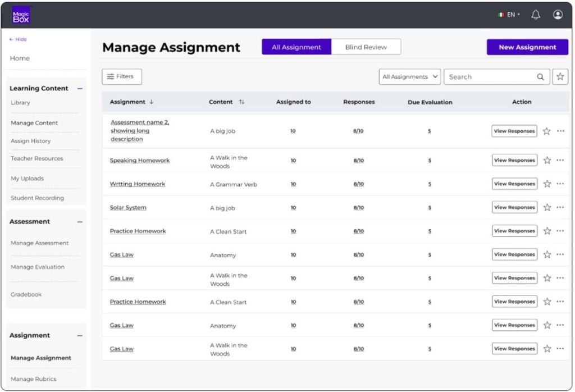The width and height of the screenshot is (575, 392).
Task: Click the notification bell icon
Action: click(536, 15)
